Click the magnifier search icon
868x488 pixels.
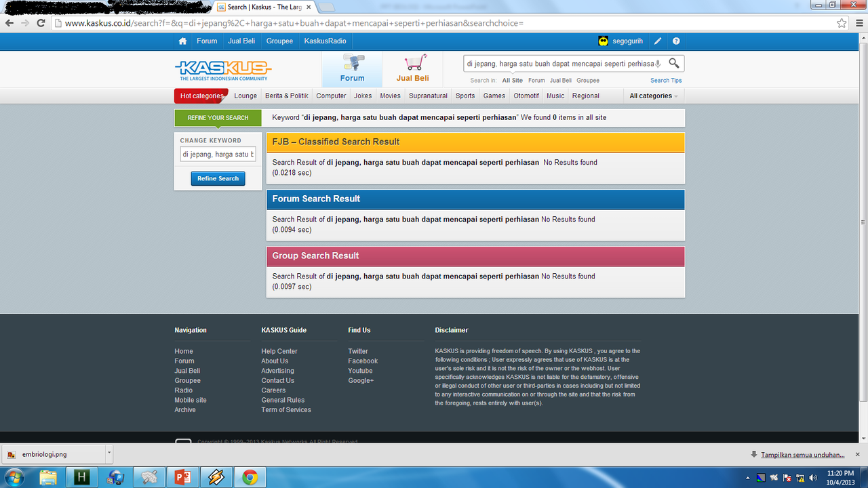click(674, 63)
